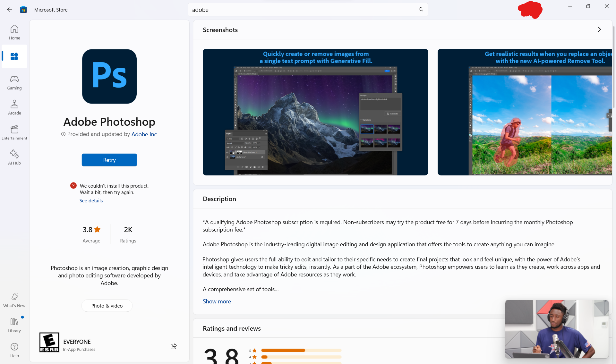Open the See details link

(91, 201)
